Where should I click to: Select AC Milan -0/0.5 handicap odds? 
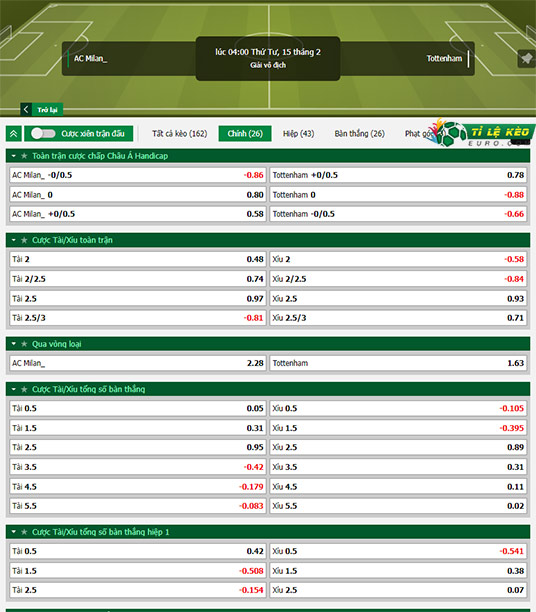[138, 175]
